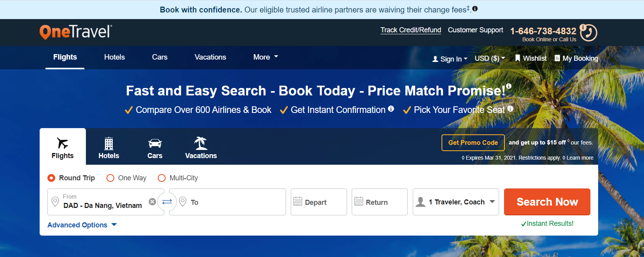
Task: Clear the From field with the X icon
Action: pyautogui.click(x=152, y=202)
